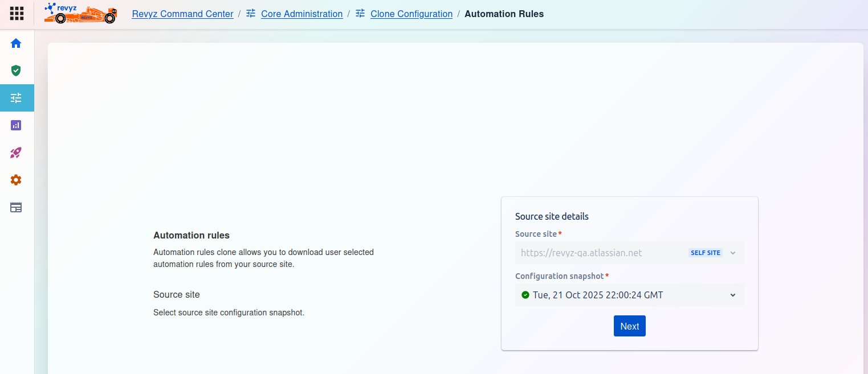The image size is (868, 374).
Task: Click sliders icon beside Core Administration breadcrumb
Action: coord(251,14)
